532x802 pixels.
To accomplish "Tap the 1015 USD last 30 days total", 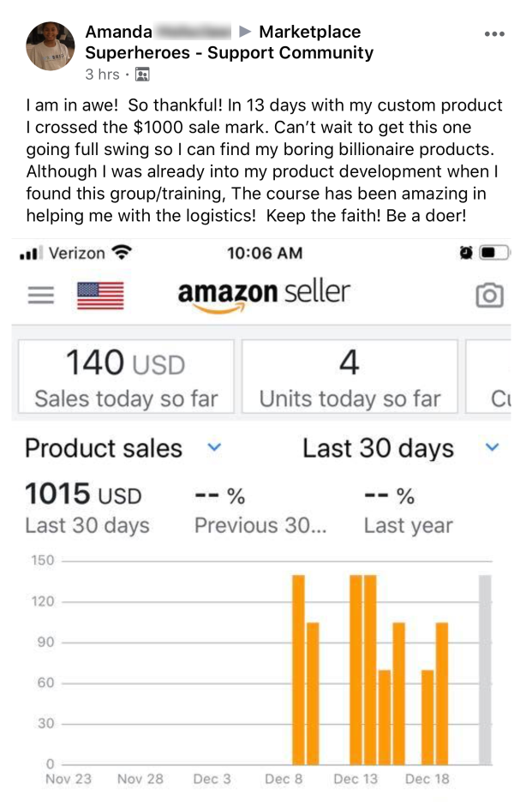I will coord(83,495).
